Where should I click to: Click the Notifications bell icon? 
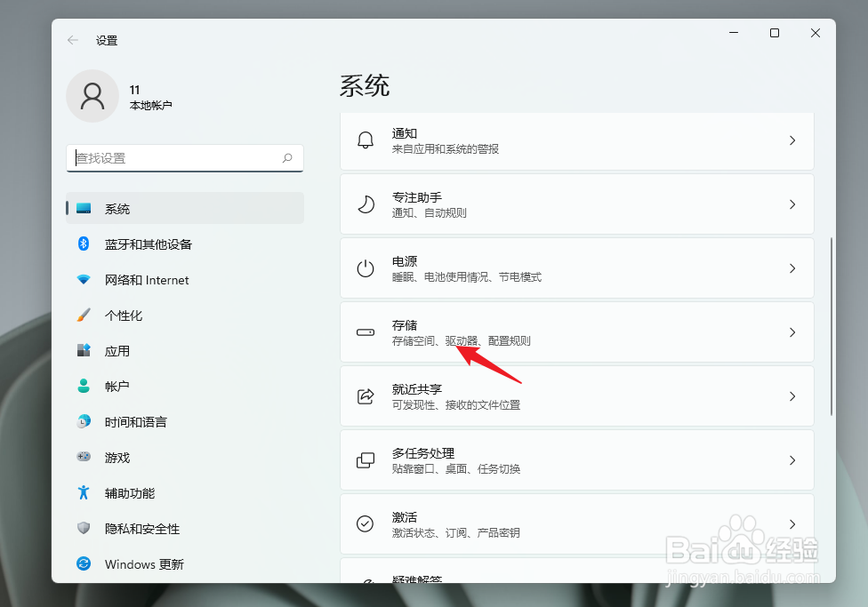click(366, 140)
